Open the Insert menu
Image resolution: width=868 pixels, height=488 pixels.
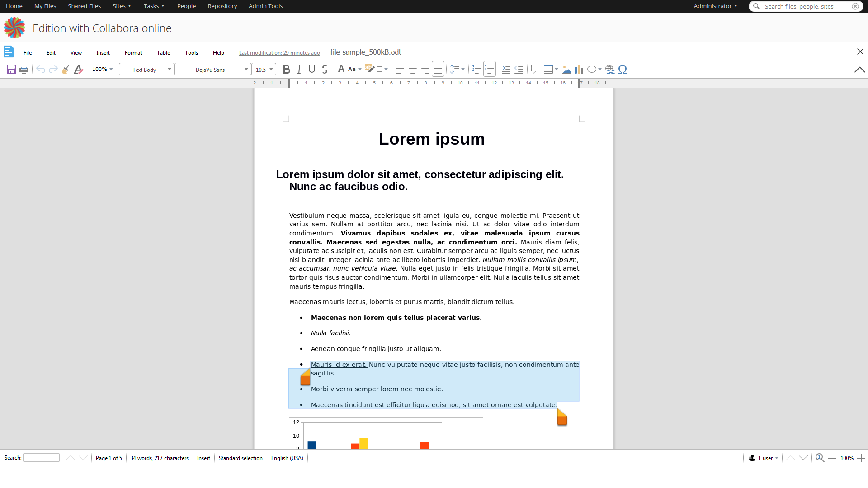[x=103, y=52]
